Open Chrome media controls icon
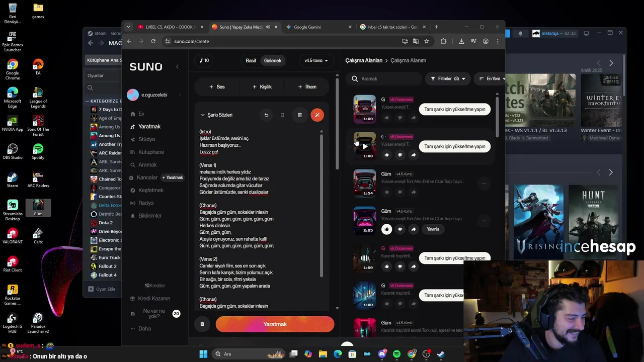 pyautogui.click(x=473, y=41)
